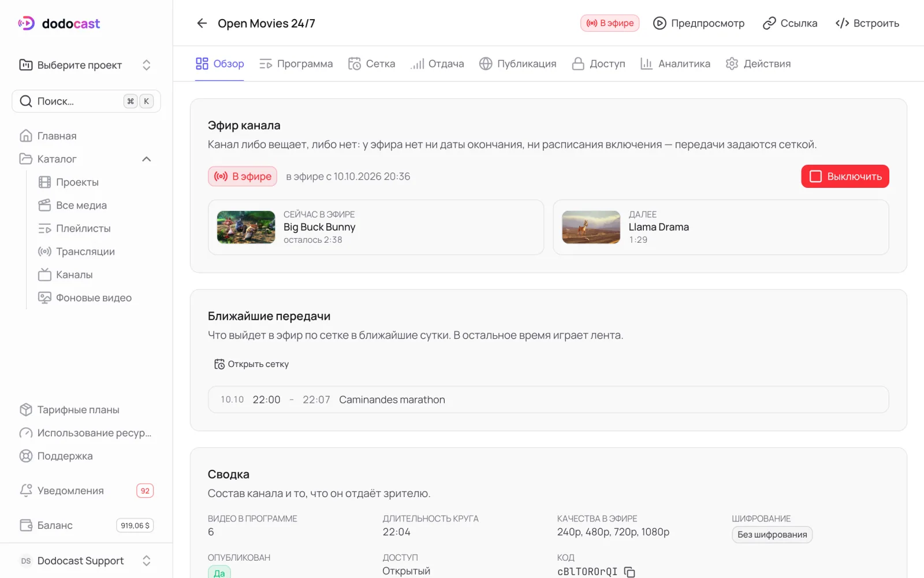
Task: Click the Да published badge
Action: (x=219, y=572)
